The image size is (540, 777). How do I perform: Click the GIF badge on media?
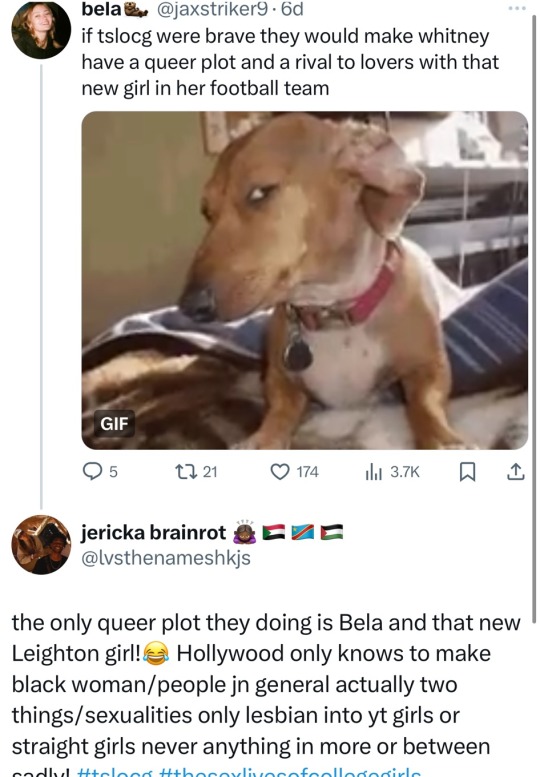click(114, 424)
